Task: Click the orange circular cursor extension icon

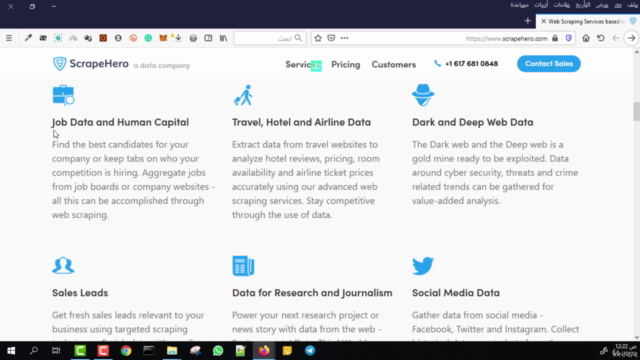Action: 133,38
